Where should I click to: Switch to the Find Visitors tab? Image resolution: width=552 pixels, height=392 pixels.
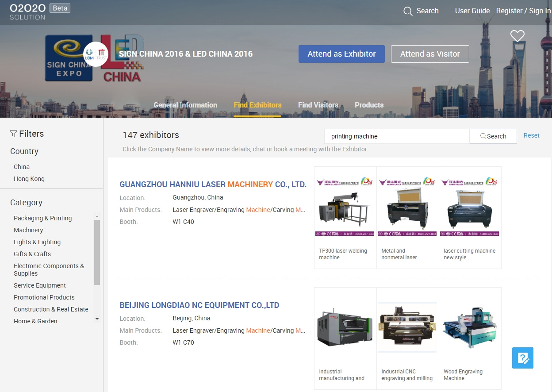click(x=318, y=105)
